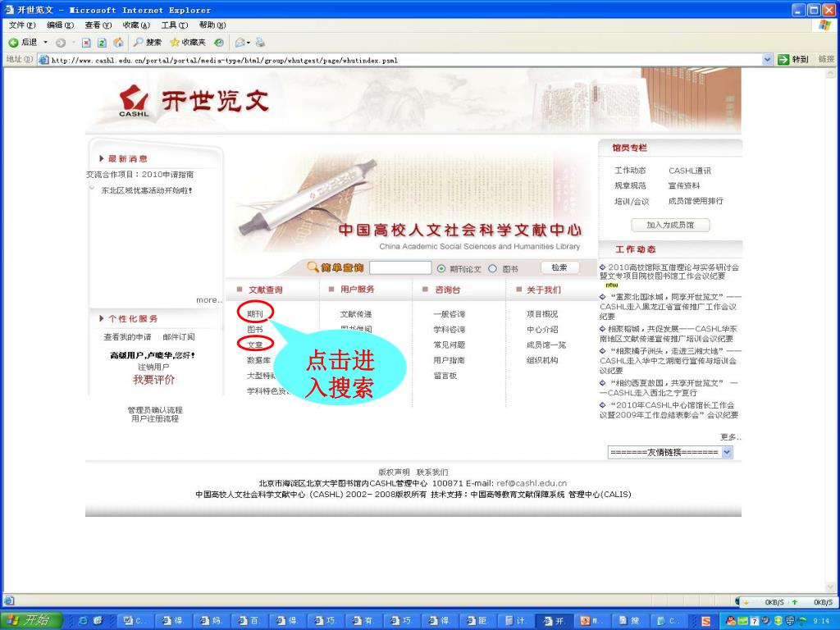Open the 查看 menu
The image size is (840, 630).
(x=98, y=25)
